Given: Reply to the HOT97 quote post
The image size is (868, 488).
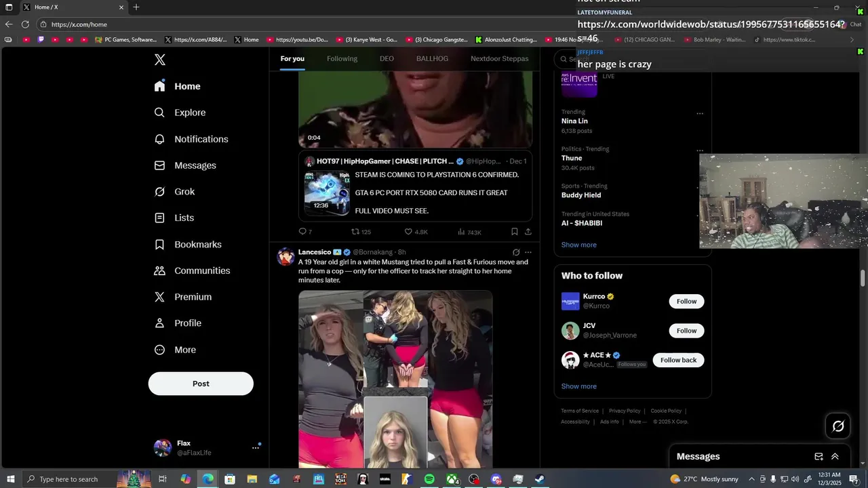Looking at the screenshot, I should [x=305, y=232].
